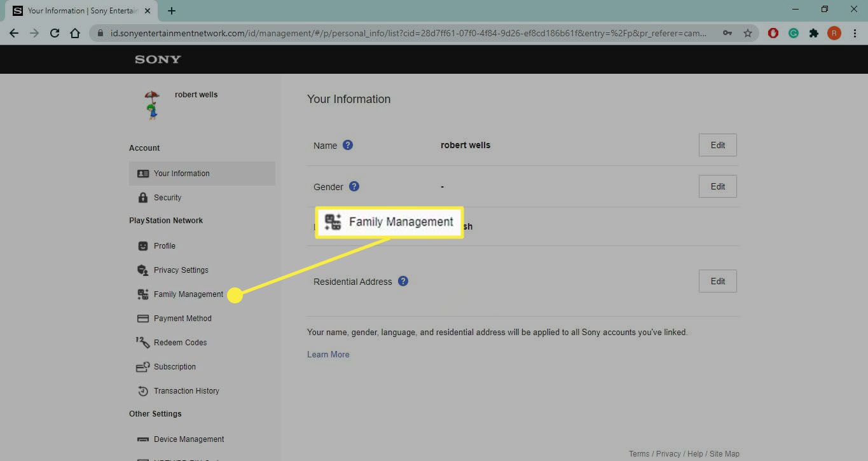Screen dimensions: 868x461
Task: Open Device Management page
Action: click(189, 439)
